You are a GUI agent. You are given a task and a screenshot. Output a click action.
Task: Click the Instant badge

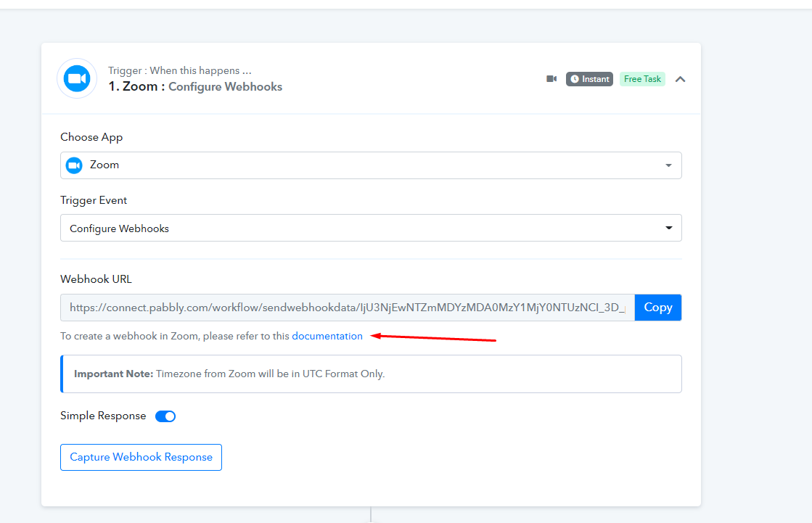tap(589, 79)
